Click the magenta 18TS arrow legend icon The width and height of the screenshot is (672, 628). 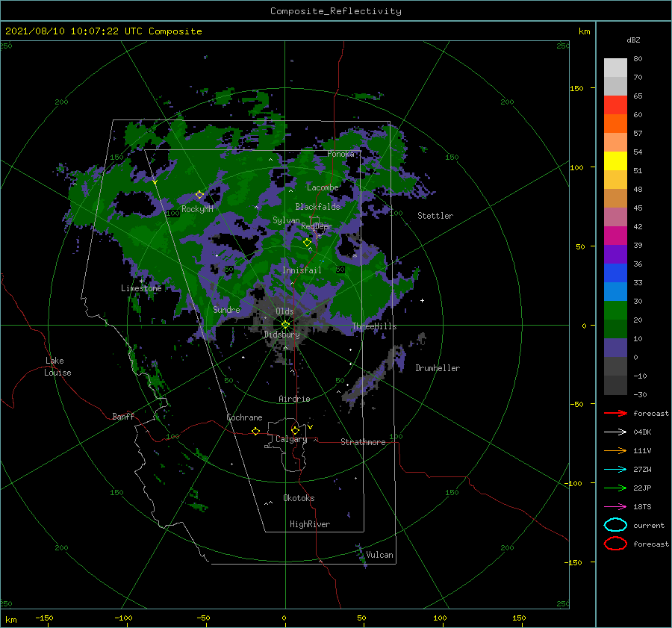[x=615, y=507]
